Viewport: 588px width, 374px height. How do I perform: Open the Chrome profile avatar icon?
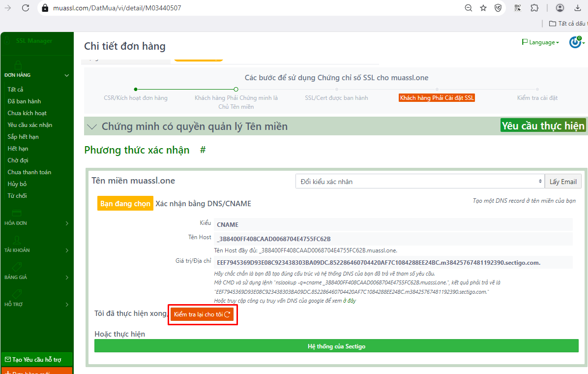click(560, 8)
